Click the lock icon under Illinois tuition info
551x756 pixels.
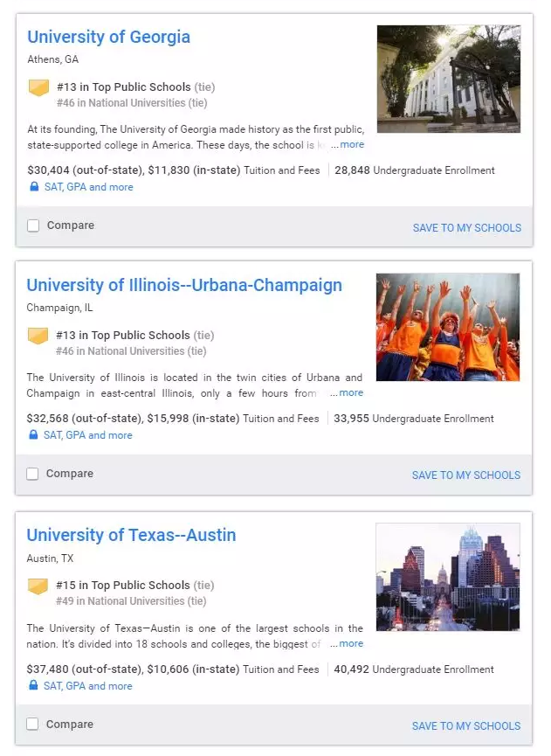click(x=33, y=434)
